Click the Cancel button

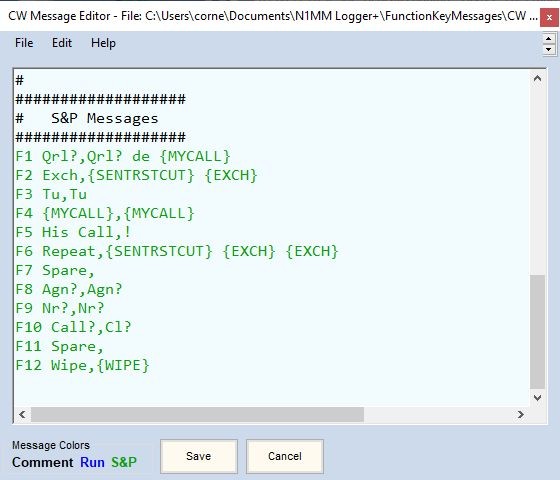point(285,456)
